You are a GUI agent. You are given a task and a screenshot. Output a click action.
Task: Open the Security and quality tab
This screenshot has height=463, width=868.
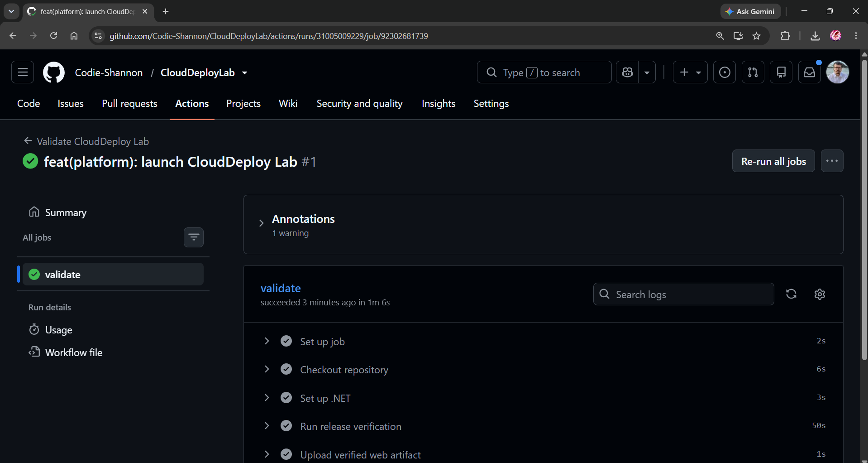pos(359,103)
